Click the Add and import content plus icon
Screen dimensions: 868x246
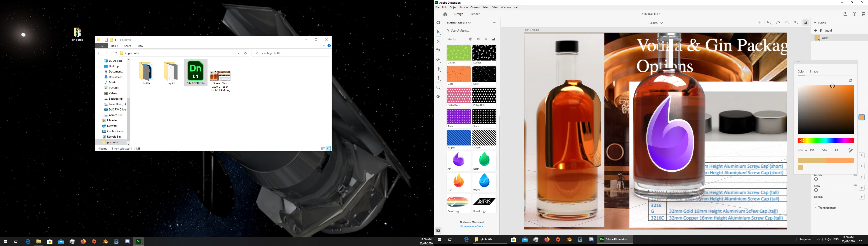pyautogui.click(x=438, y=23)
